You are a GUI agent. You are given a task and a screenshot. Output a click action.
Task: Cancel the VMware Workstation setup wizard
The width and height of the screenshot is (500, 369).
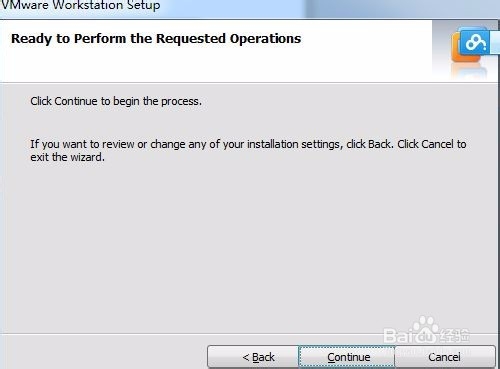[x=445, y=357]
